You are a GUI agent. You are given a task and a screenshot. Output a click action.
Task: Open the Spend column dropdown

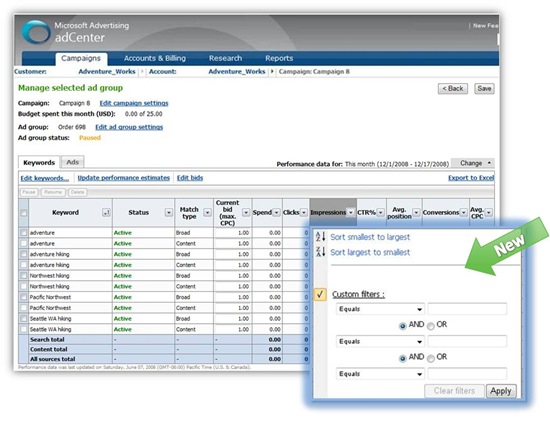pyautogui.click(x=276, y=213)
